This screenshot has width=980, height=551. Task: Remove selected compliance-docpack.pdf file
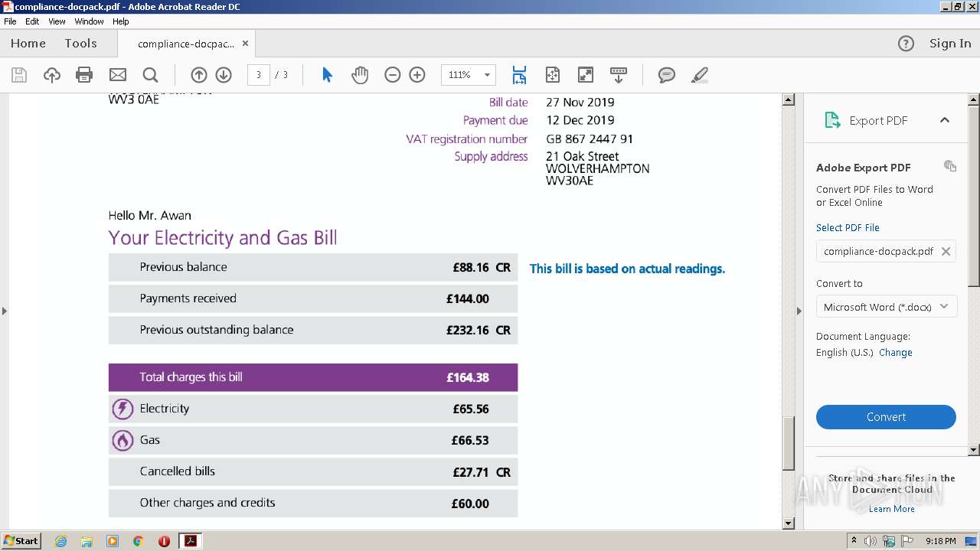(x=946, y=252)
